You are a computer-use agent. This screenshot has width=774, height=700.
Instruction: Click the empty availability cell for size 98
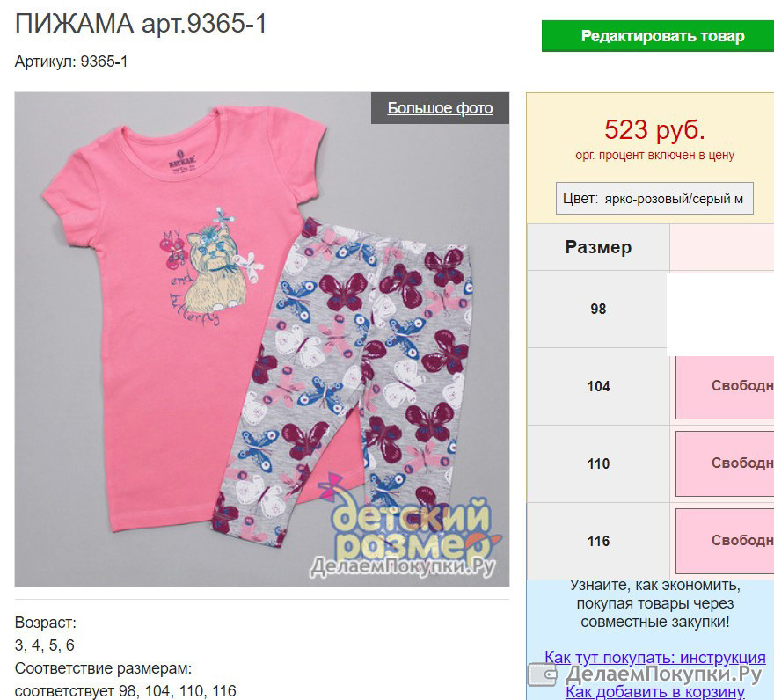pyautogui.click(x=720, y=315)
